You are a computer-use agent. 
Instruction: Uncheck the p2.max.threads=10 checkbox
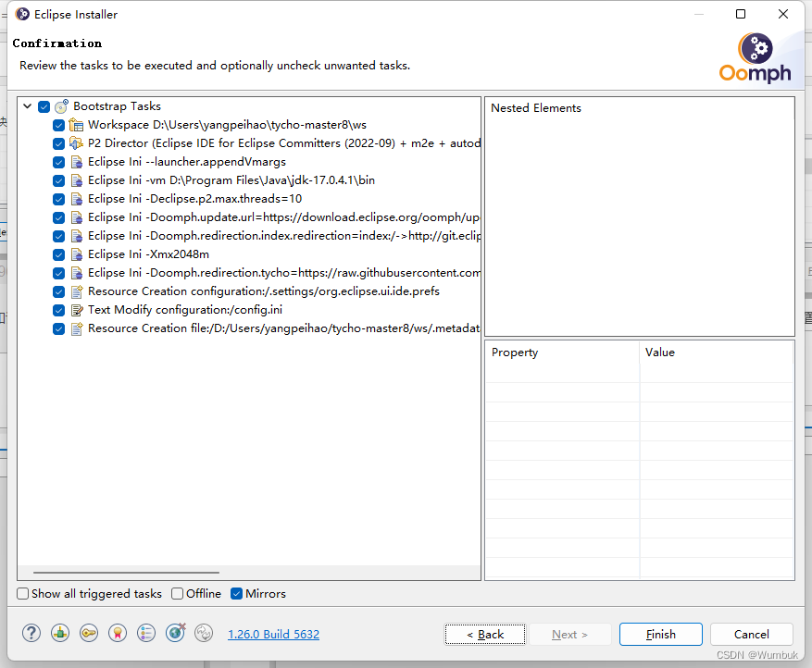pyautogui.click(x=58, y=199)
